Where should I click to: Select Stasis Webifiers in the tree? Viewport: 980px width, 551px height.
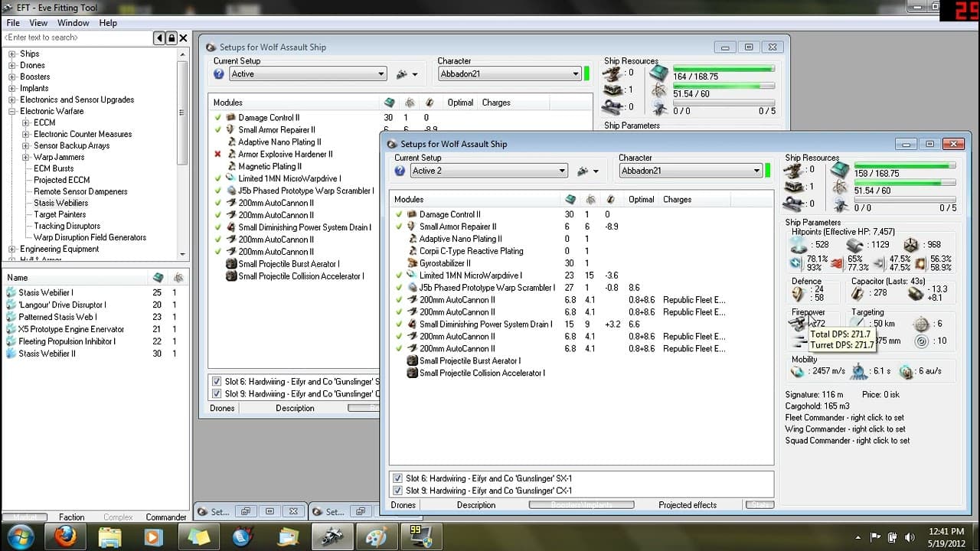coord(60,203)
